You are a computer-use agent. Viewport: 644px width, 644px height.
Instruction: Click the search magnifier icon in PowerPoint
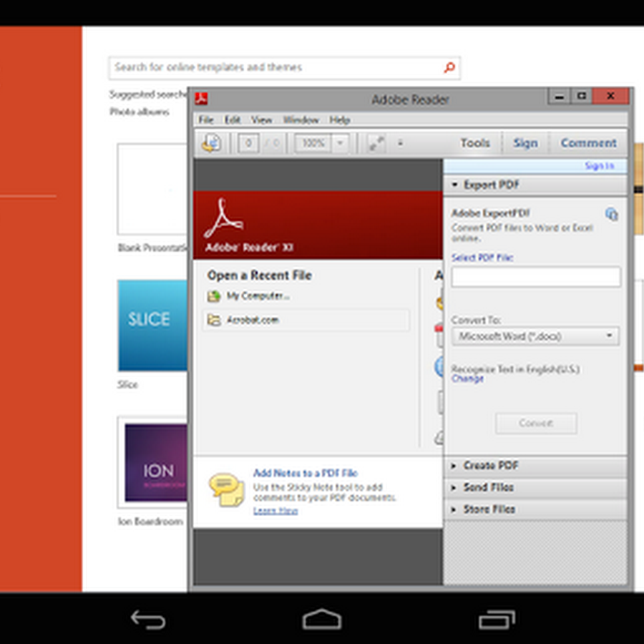pyautogui.click(x=450, y=67)
